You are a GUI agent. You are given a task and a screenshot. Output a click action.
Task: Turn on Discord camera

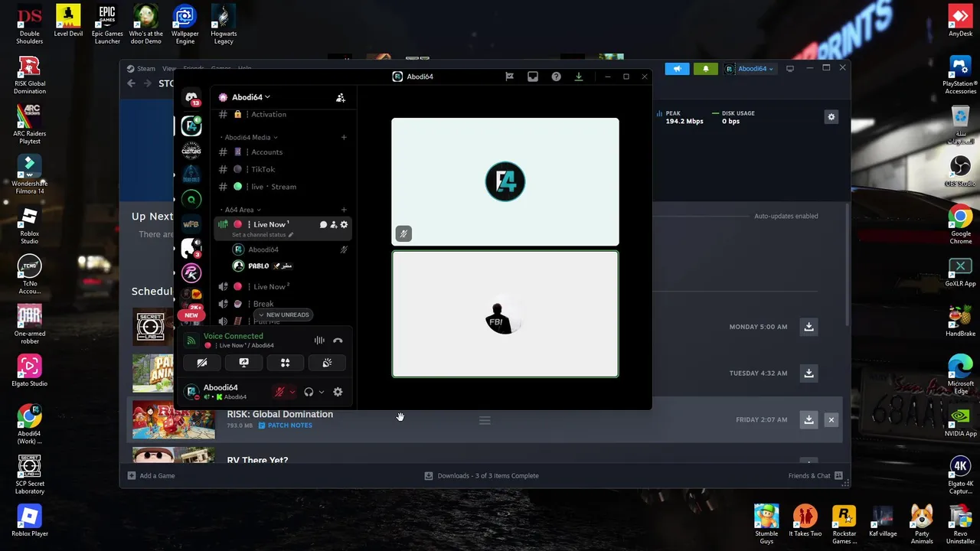(x=202, y=363)
